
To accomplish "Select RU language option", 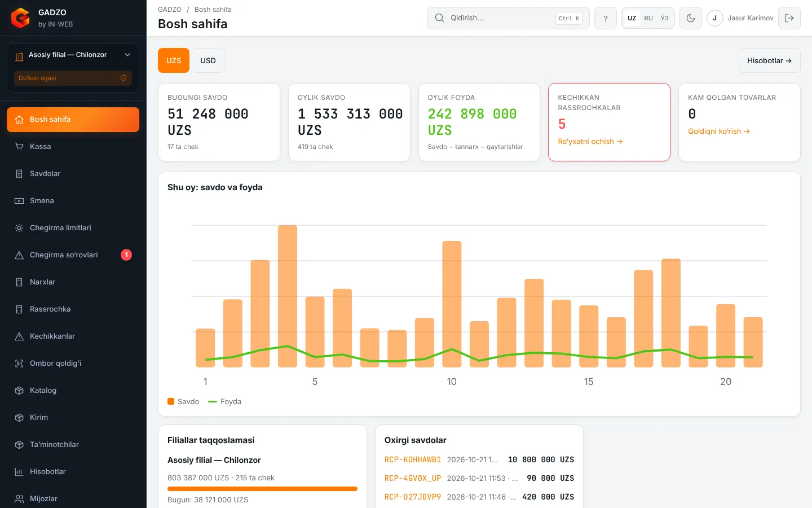I will (648, 18).
